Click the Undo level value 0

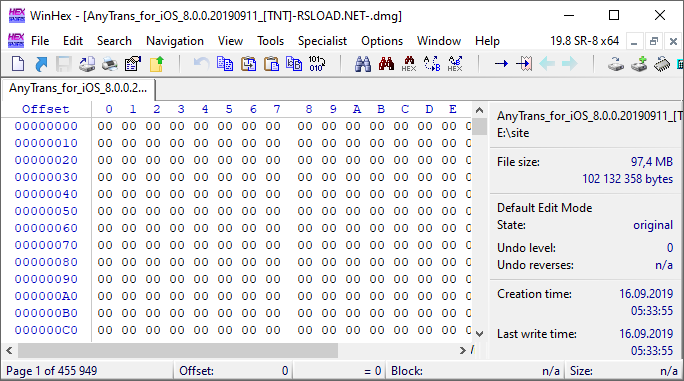coord(670,248)
